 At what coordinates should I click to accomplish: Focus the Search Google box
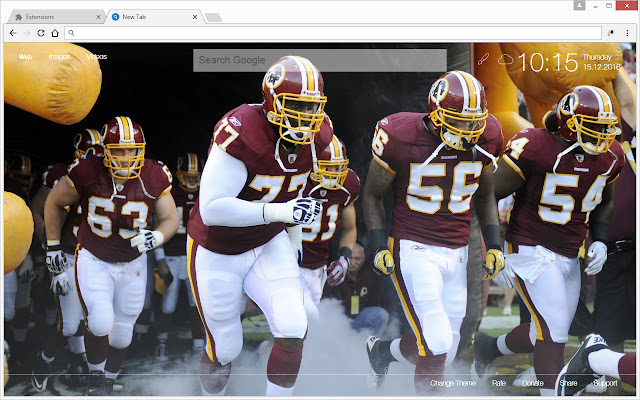pos(320,60)
